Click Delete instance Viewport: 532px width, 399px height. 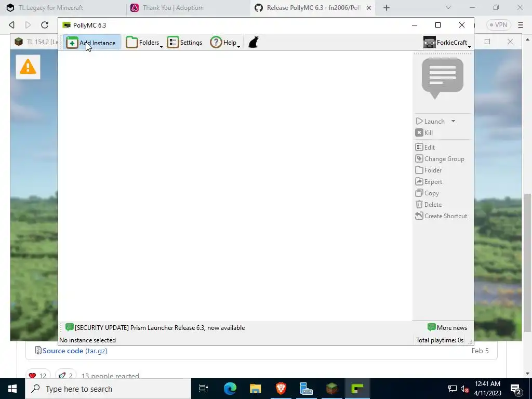429,205
